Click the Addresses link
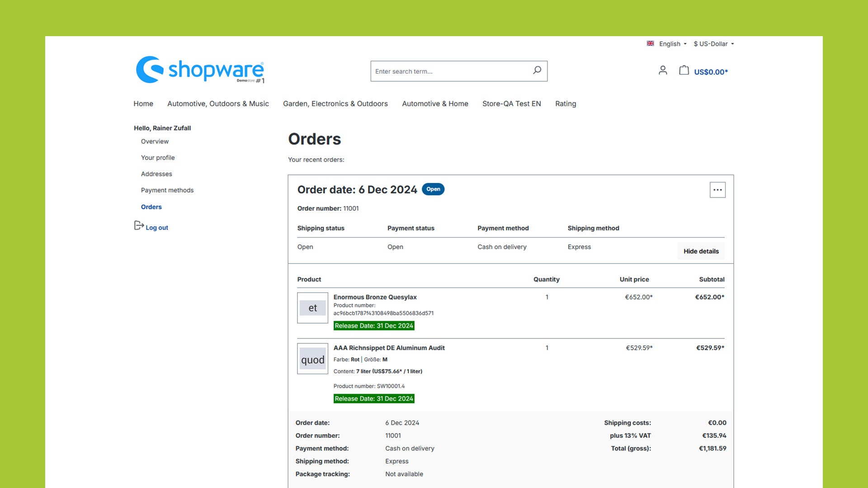The height and width of the screenshot is (488, 868). pos(156,174)
